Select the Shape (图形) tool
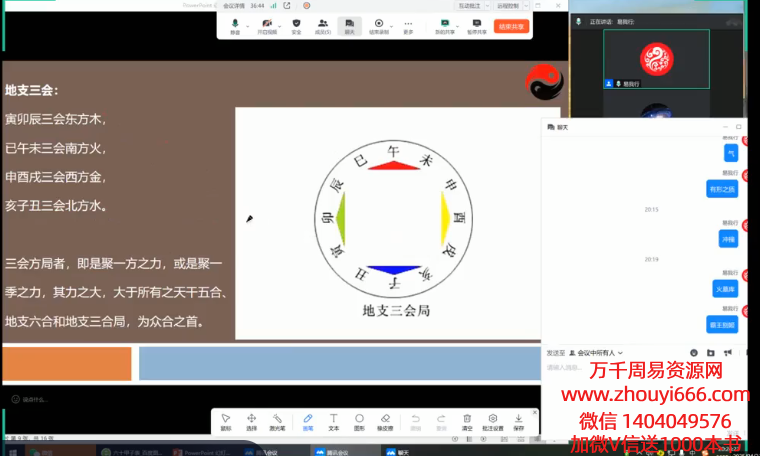 point(359,420)
